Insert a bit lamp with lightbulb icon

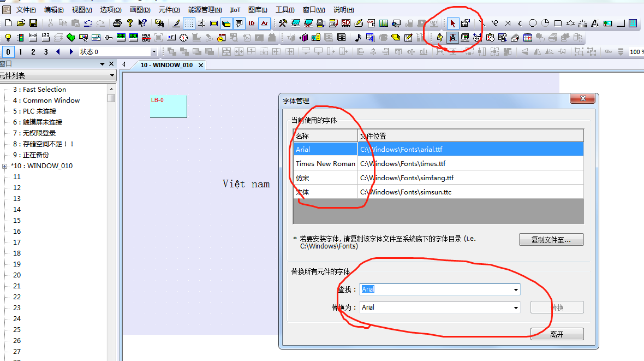tap(8, 38)
